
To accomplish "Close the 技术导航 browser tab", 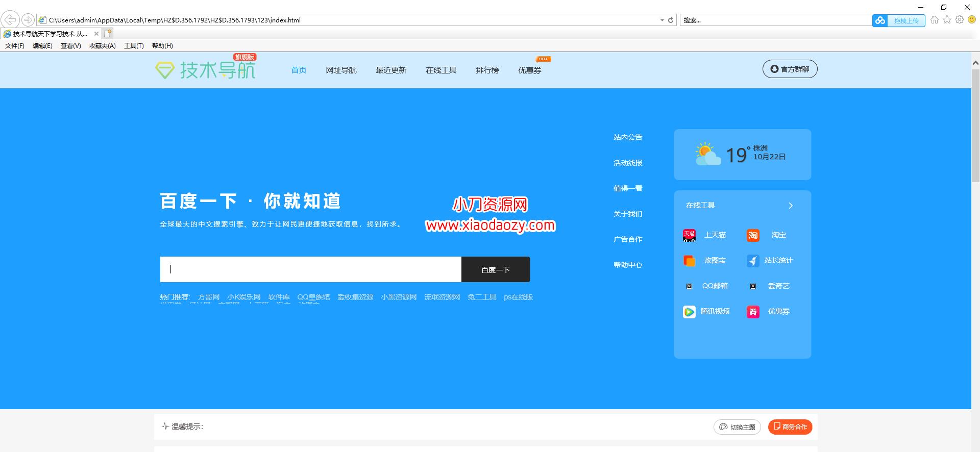I will (96, 34).
